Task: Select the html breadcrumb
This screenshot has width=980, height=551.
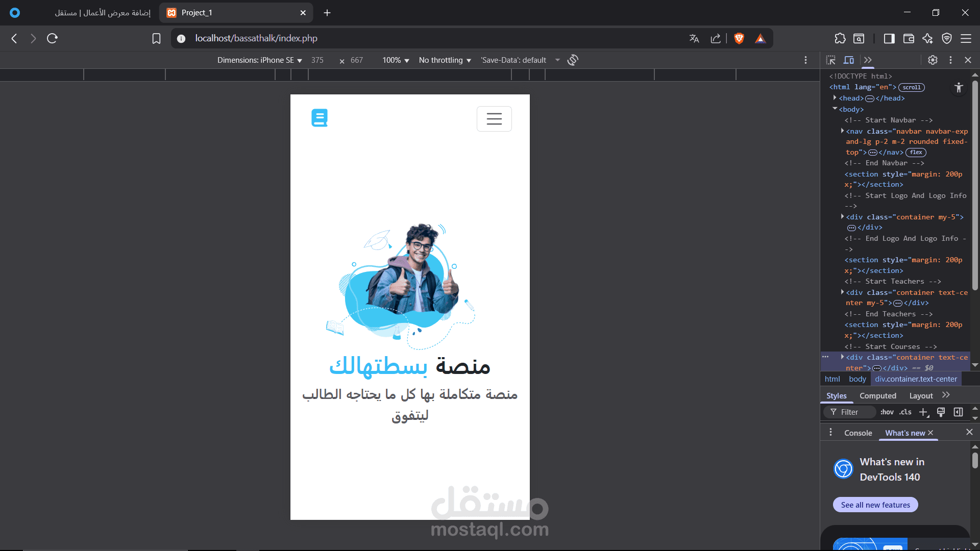Action: coord(832,379)
